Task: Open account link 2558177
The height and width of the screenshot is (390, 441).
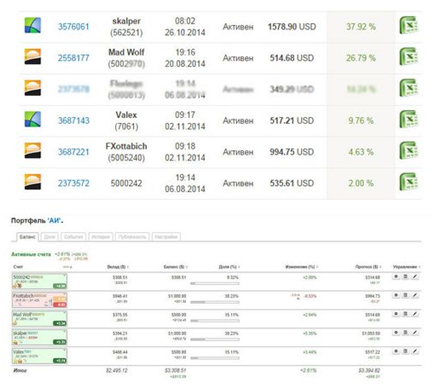Action: click(74, 58)
